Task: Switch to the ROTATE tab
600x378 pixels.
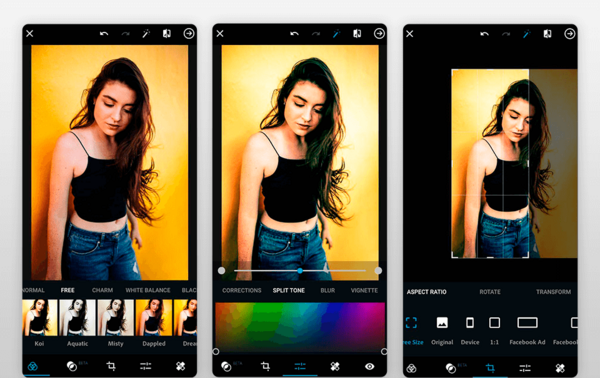Action: pos(490,292)
